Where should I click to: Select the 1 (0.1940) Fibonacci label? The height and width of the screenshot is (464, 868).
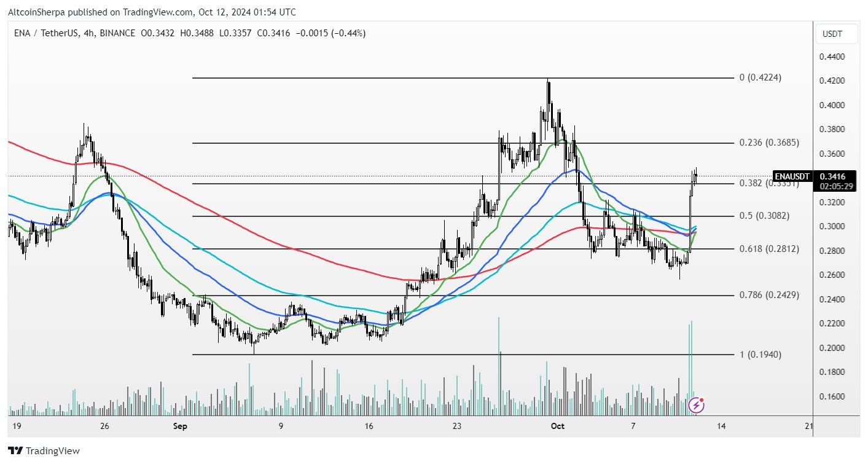click(x=760, y=354)
